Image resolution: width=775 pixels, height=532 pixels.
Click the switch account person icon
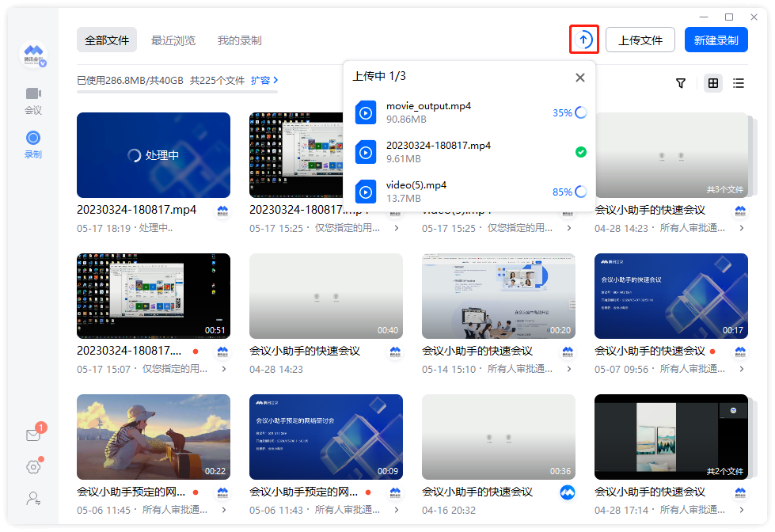[x=33, y=498]
